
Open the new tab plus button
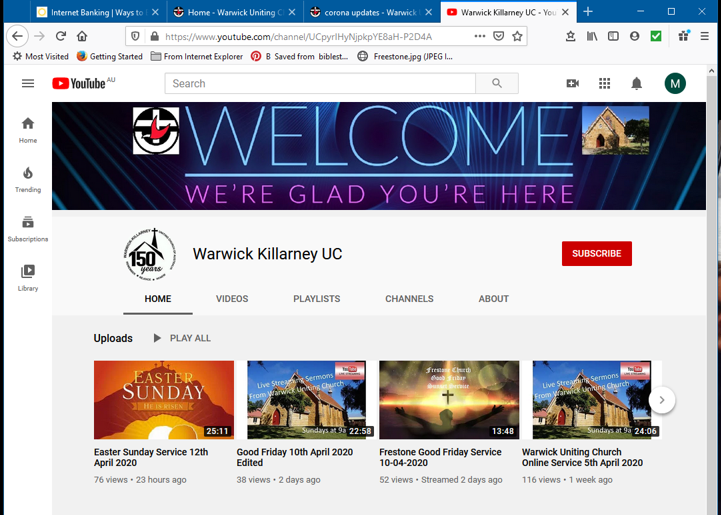pos(588,12)
